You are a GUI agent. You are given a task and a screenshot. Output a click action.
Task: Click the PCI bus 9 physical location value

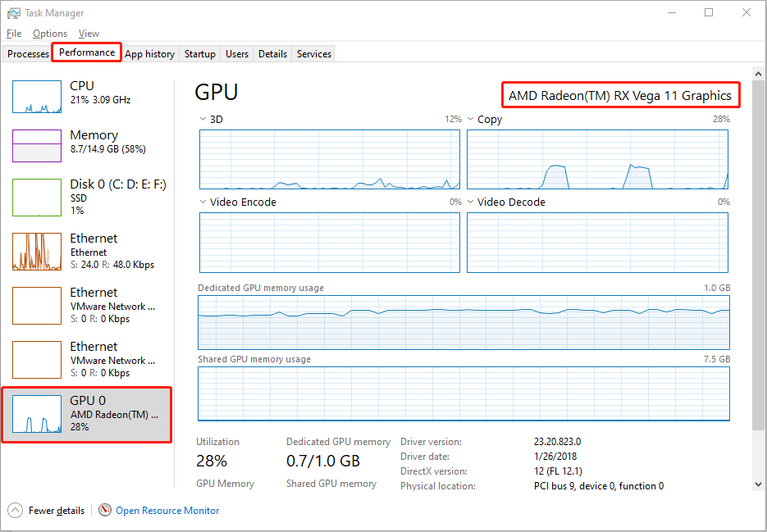pos(599,486)
